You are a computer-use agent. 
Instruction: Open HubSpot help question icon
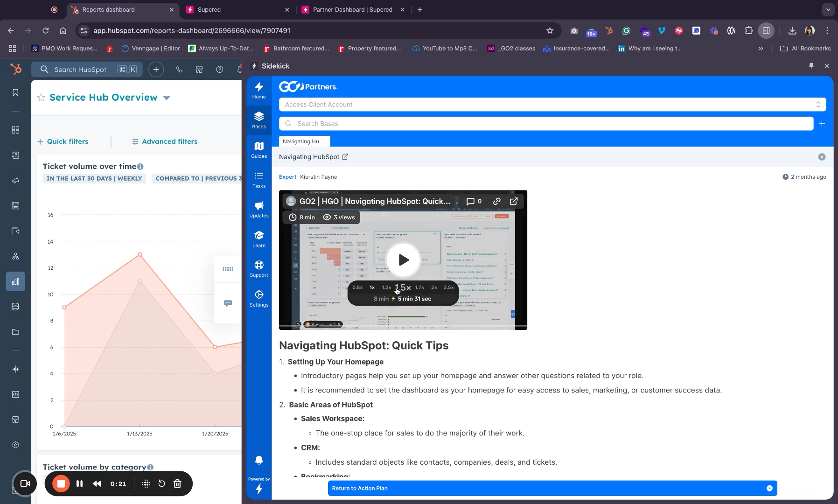[x=220, y=70]
